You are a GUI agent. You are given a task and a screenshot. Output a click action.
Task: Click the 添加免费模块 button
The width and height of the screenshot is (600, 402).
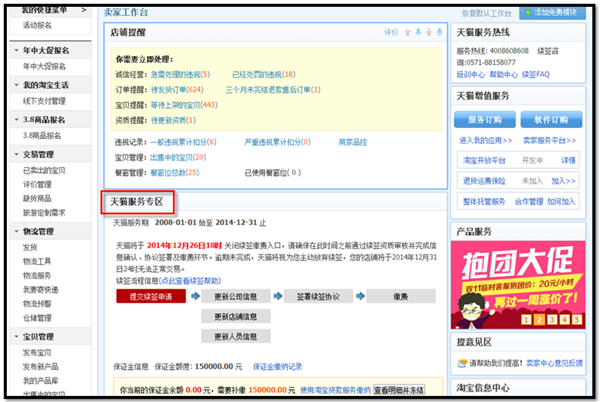click(552, 13)
